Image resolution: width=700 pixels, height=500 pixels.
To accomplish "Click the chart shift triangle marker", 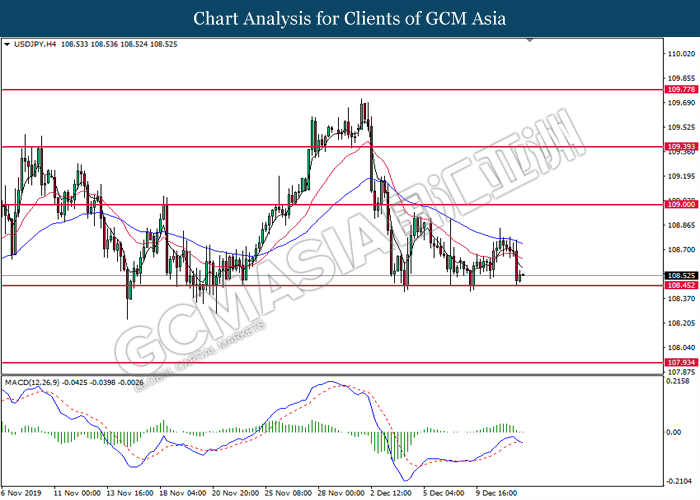I will point(530,40).
